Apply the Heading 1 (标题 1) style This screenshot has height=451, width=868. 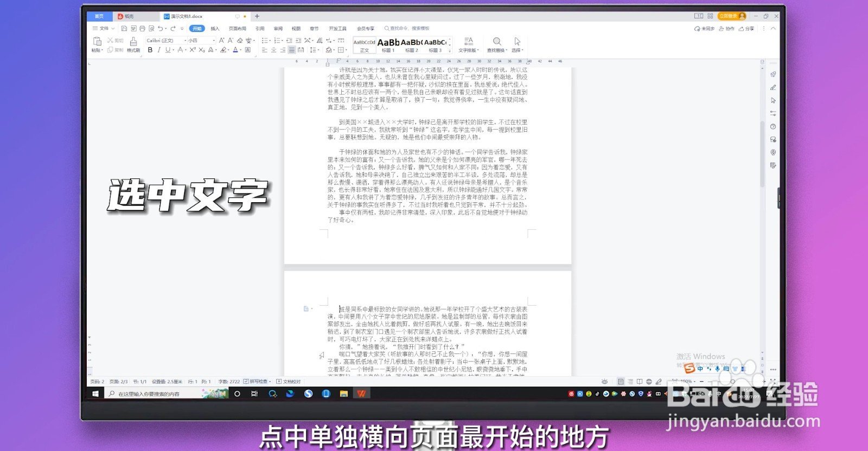pos(388,45)
